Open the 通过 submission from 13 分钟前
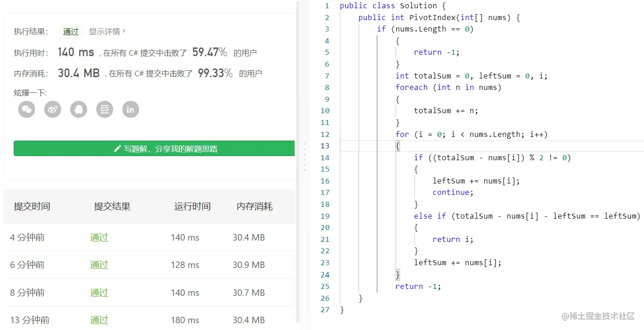The image size is (644, 330). click(x=99, y=320)
